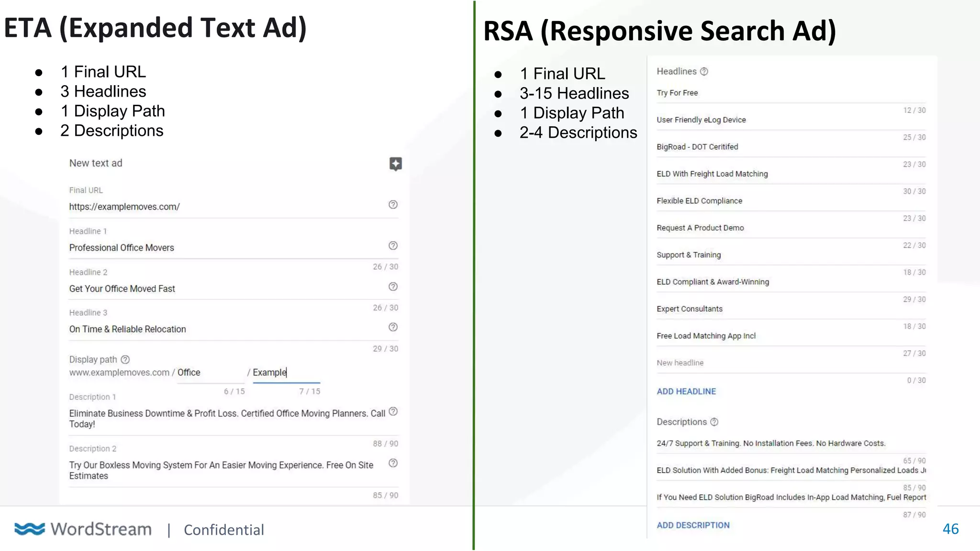Open help for Final URL field

click(393, 205)
